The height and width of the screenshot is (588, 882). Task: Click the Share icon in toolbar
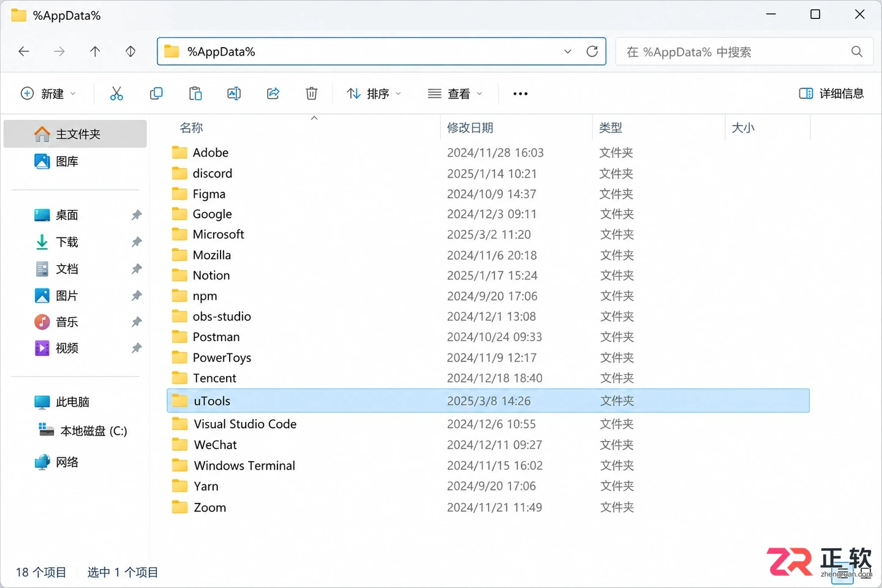tap(273, 94)
